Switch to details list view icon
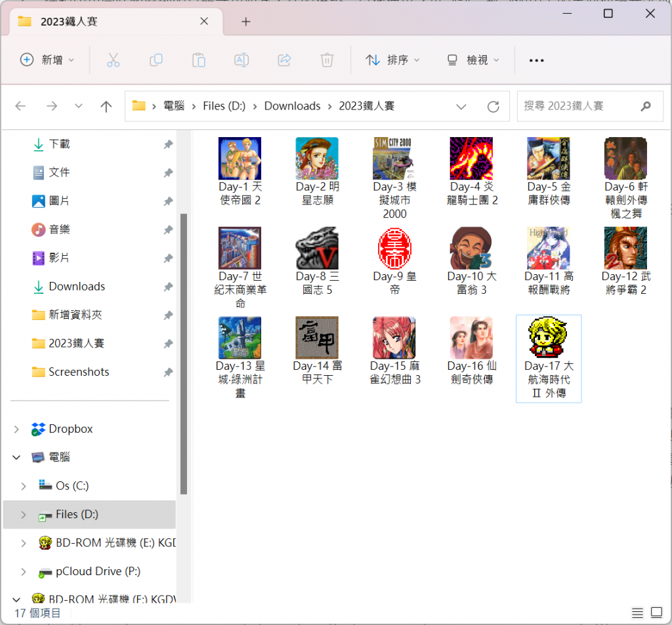672x625 pixels. click(x=637, y=613)
